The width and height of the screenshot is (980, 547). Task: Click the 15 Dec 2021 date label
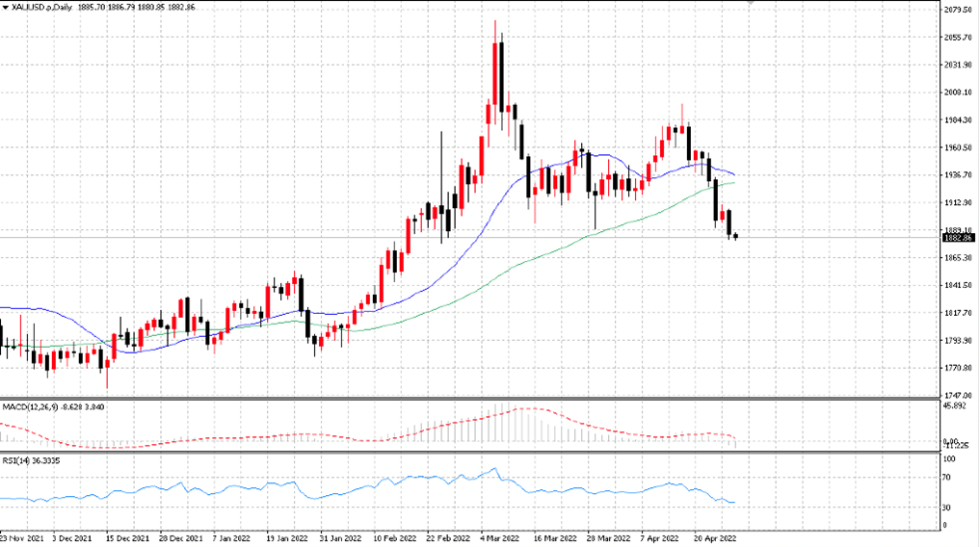[x=127, y=538]
